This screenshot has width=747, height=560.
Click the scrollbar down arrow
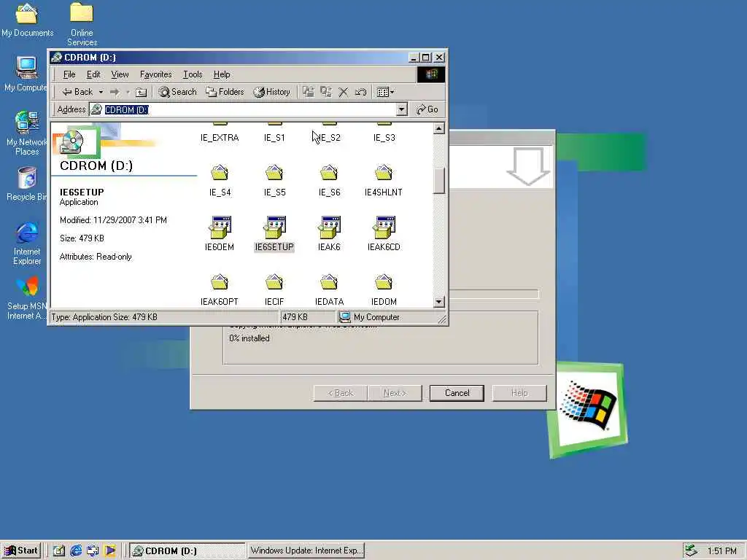[438, 301]
